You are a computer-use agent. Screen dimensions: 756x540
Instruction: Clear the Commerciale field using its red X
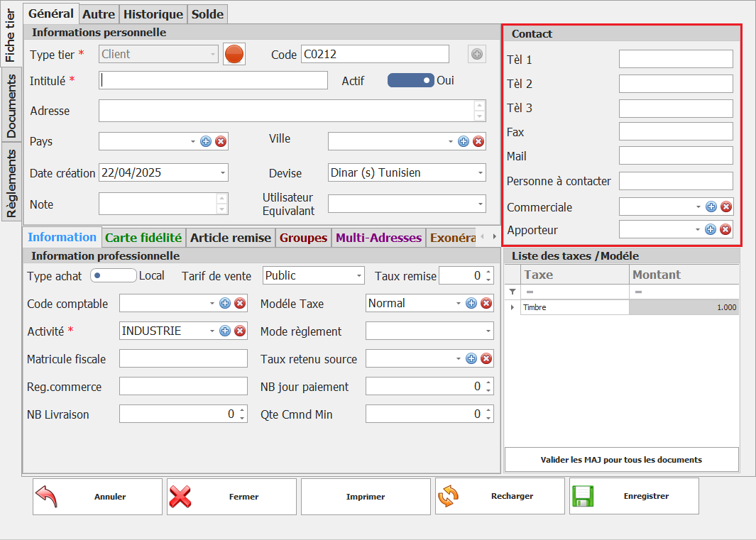(725, 206)
